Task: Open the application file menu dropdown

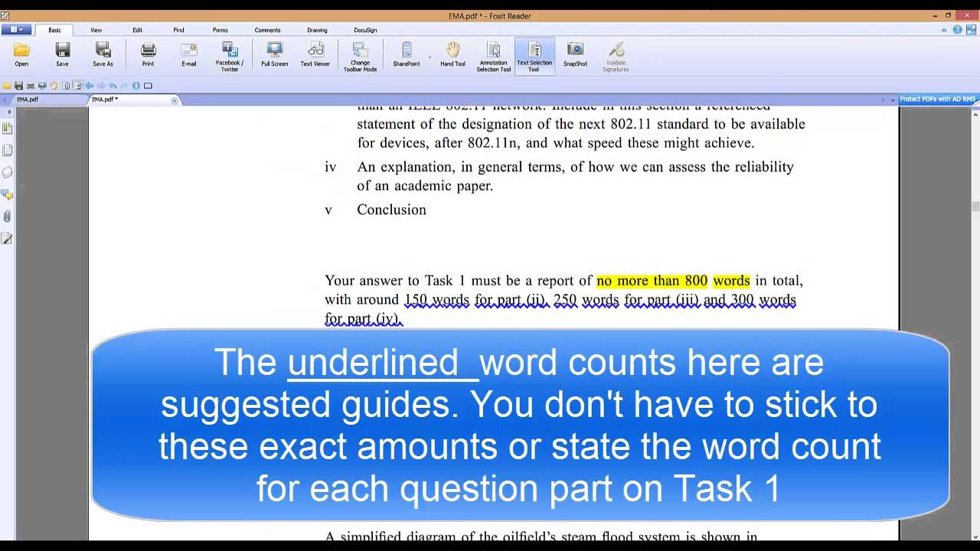Action: point(16,30)
